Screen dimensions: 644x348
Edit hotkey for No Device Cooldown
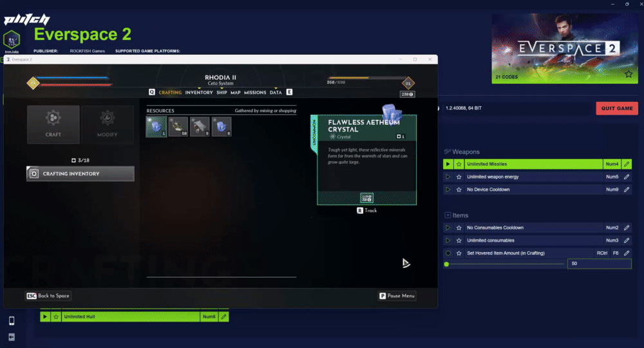point(627,189)
